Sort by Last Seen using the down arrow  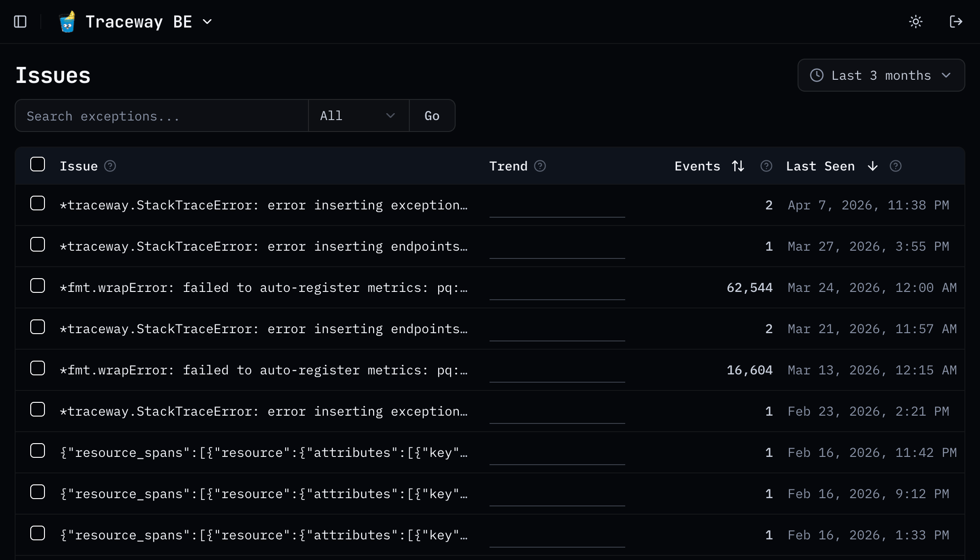(x=873, y=166)
